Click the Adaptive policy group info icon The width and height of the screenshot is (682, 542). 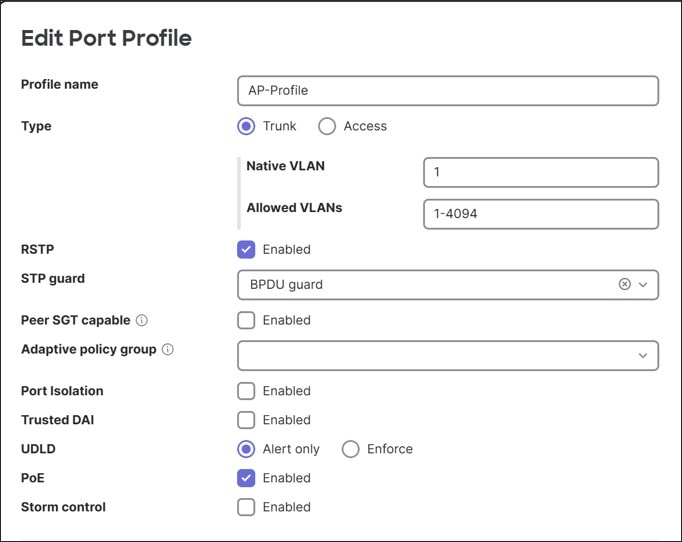pos(168,350)
